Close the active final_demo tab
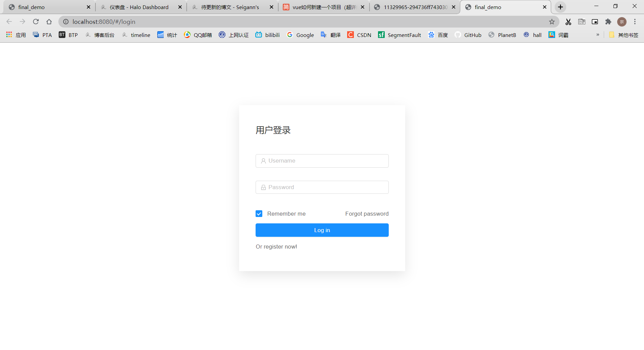The height and width of the screenshot is (350, 644). point(545,7)
